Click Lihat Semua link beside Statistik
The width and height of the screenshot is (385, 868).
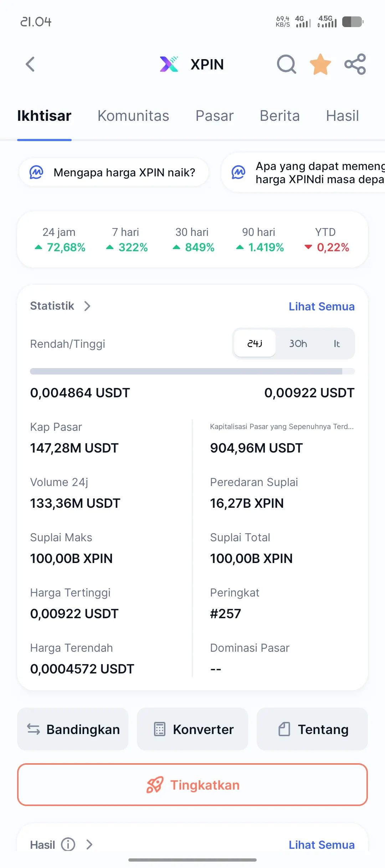point(322,306)
